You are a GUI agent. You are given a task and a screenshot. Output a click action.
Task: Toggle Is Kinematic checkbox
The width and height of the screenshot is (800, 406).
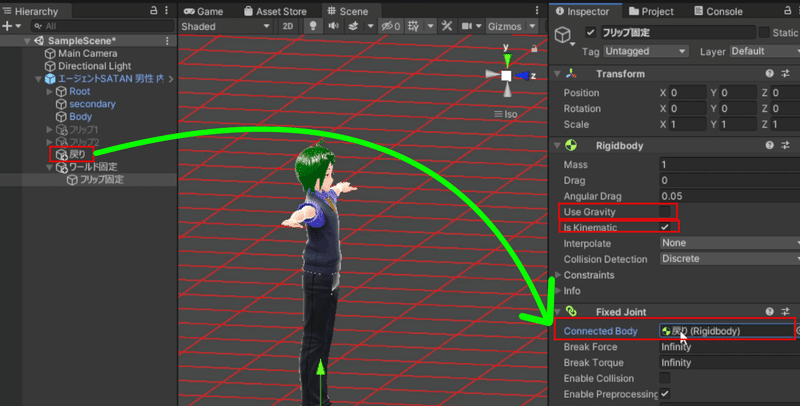[x=664, y=227]
